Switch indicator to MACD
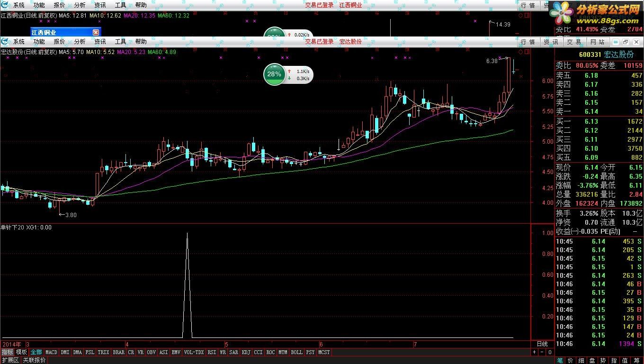The height and width of the screenshot is (364, 644). coord(51,352)
